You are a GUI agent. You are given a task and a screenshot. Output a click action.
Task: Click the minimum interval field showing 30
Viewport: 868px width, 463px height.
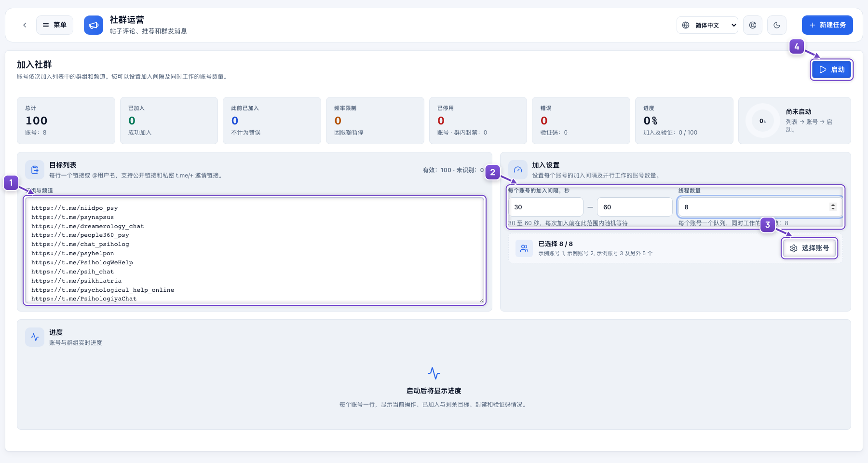546,207
